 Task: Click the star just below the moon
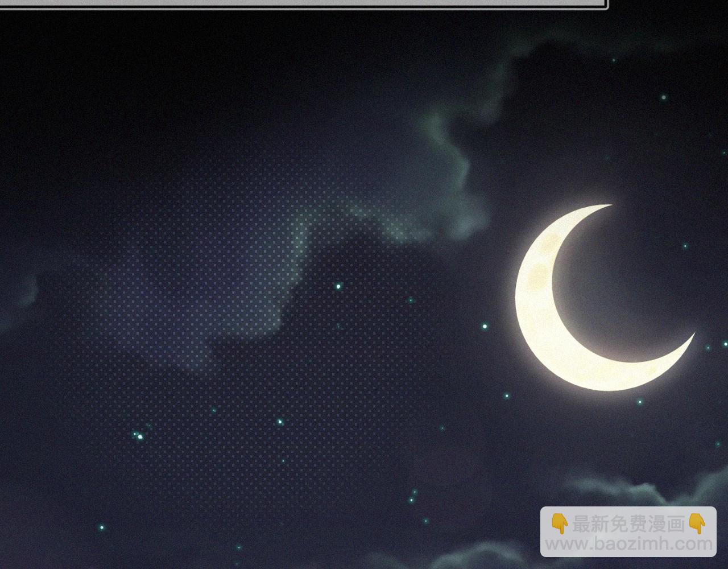point(640,402)
